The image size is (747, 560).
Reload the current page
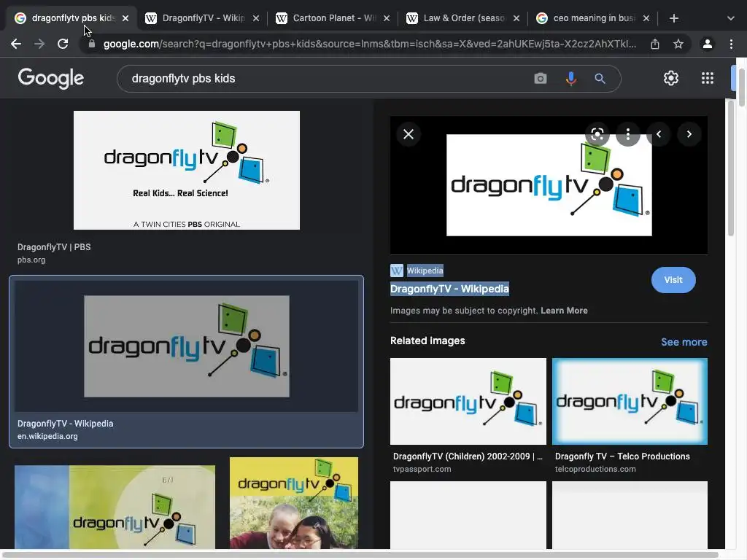click(63, 44)
